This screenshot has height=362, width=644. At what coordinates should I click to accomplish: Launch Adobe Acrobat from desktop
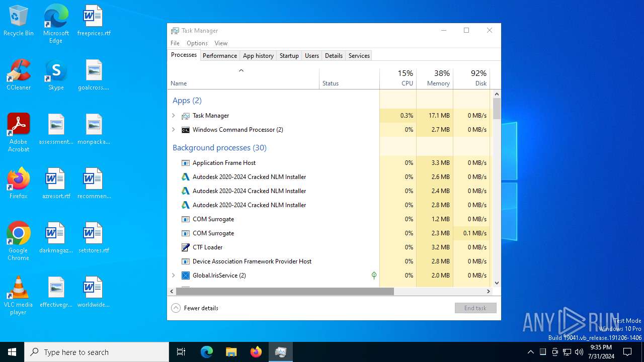(x=19, y=133)
